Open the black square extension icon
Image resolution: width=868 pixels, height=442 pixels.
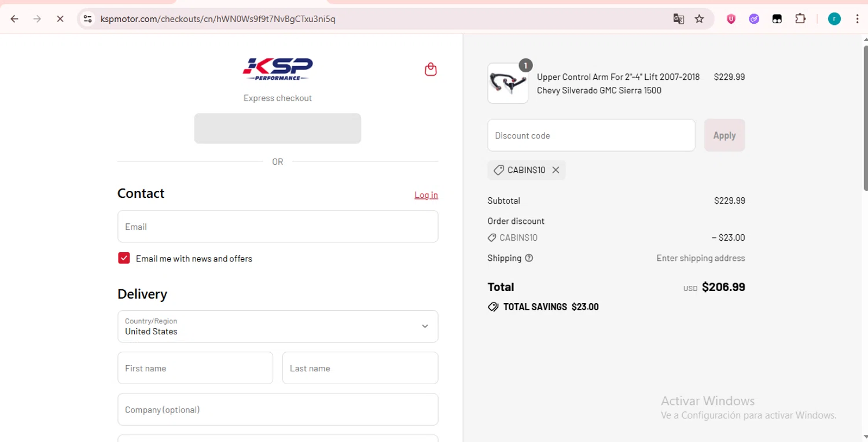[777, 19]
